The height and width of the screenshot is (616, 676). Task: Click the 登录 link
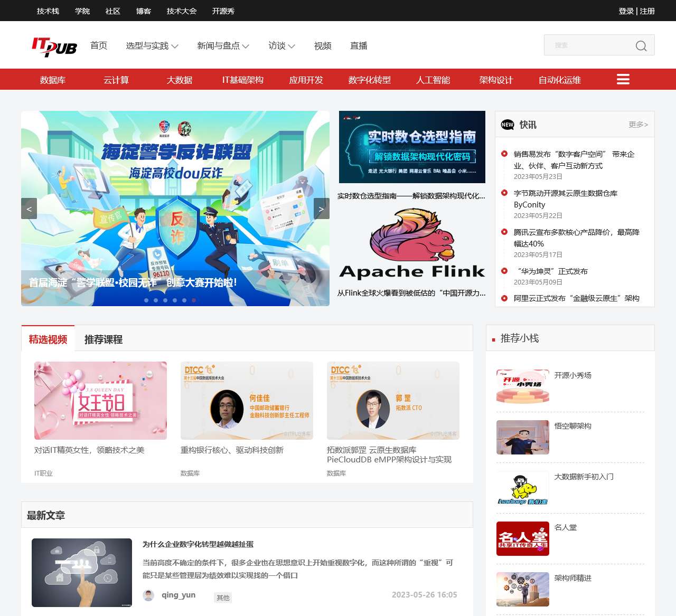[x=626, y=11]
